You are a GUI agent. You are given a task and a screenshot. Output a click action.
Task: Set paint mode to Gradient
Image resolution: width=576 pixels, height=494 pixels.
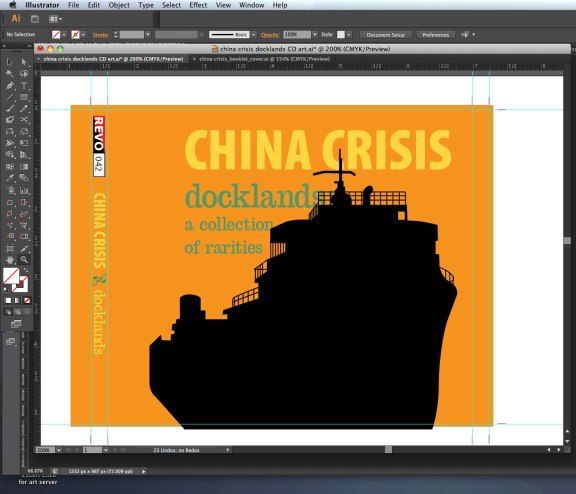pyautogui.click(x=17, y=300)
